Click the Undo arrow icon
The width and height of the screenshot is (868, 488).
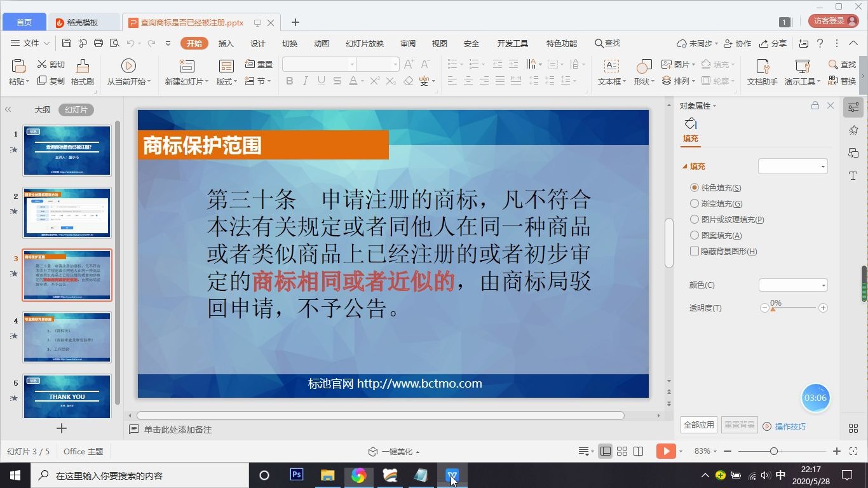[x=130, y=43]
